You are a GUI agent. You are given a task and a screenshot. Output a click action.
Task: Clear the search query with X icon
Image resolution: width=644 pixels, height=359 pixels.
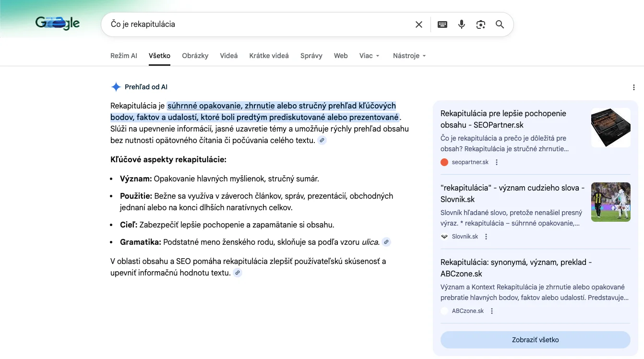[x=419, y=24]
